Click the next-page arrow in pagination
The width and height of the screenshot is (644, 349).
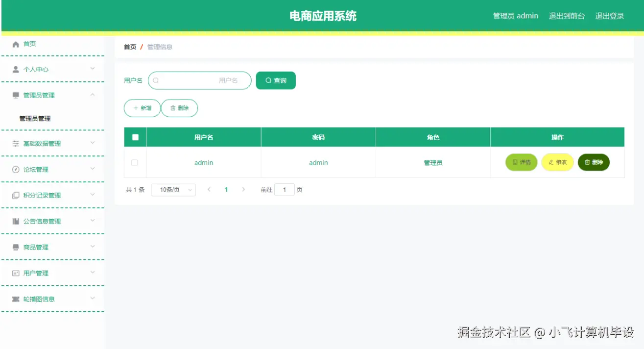coord(243,189)
